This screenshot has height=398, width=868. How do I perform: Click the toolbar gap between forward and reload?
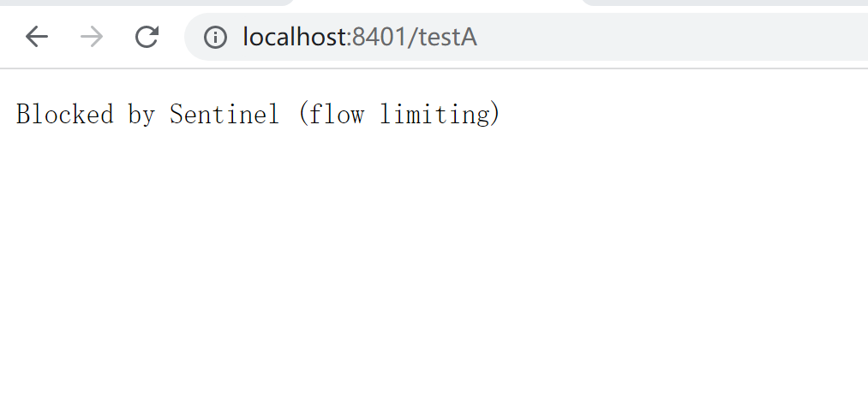tap(119, 37)
